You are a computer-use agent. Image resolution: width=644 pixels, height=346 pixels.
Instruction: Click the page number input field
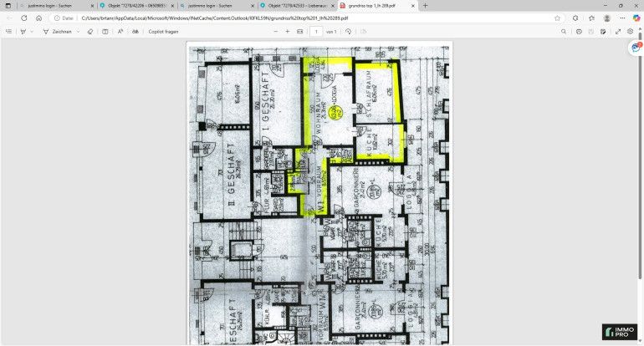click(316, 31)
